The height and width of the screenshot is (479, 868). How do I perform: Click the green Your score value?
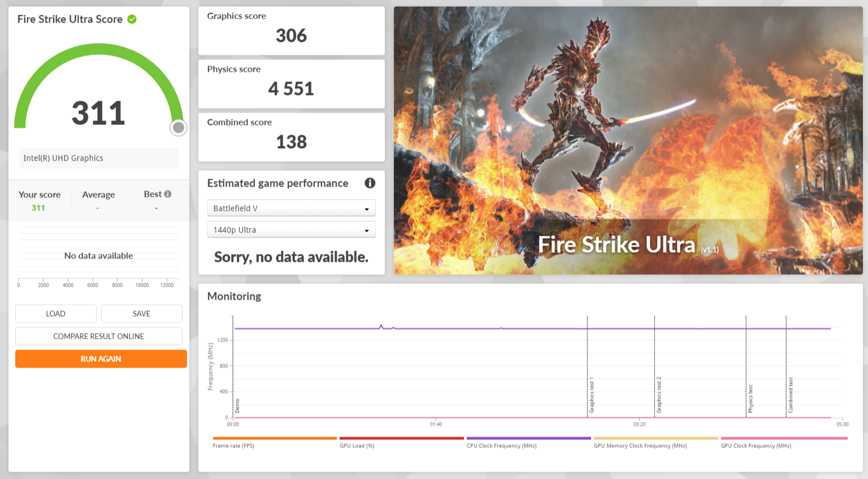pyautogui.click(x=38, y=208)
